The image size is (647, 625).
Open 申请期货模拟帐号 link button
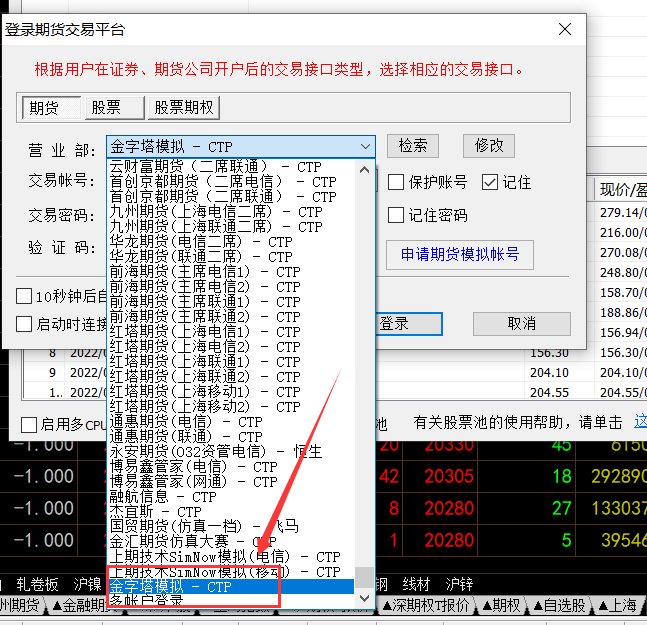click(x=460, y=255)
